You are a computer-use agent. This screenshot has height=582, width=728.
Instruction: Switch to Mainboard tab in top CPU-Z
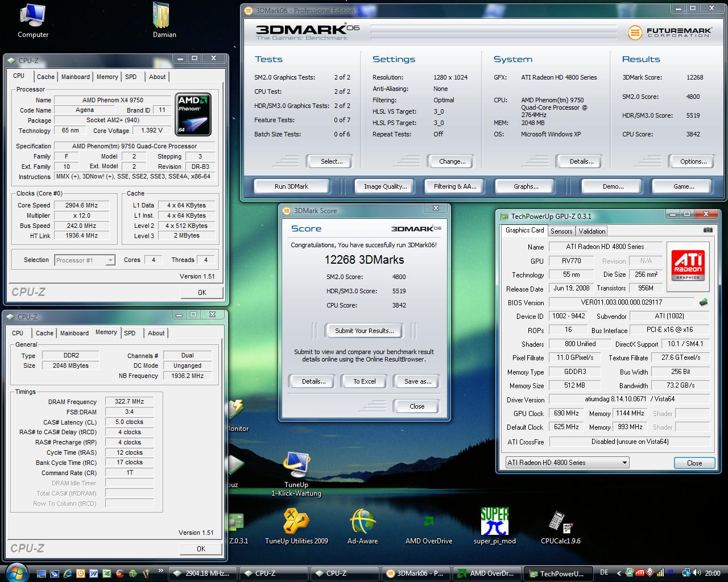click(76, 77)
